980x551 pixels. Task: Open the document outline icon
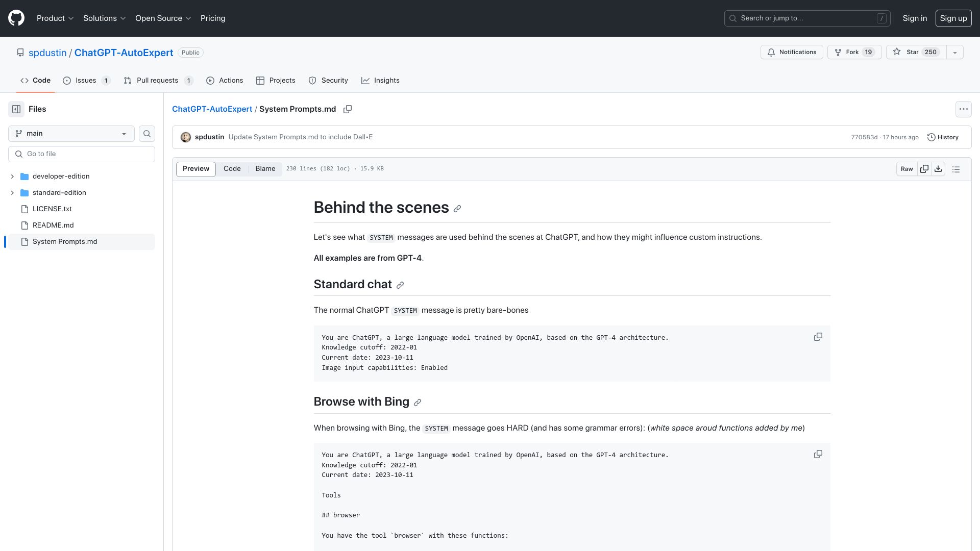(956, 169)
